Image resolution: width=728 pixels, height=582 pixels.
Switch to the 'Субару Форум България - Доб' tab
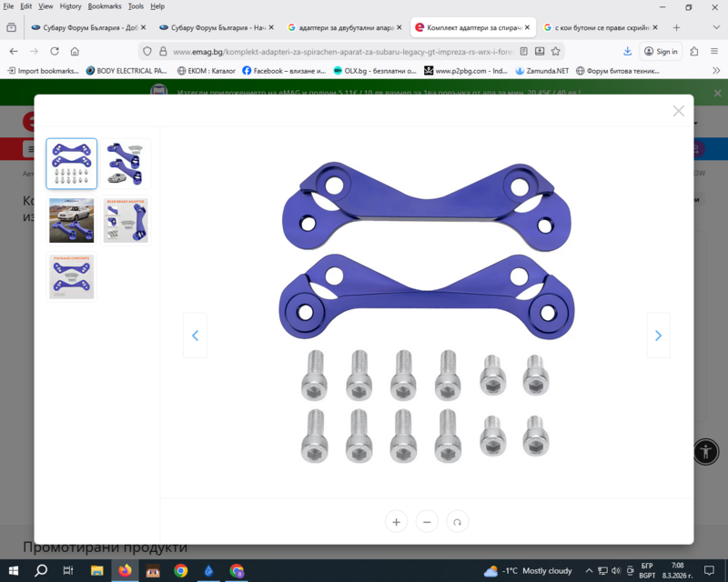(88, 28)
